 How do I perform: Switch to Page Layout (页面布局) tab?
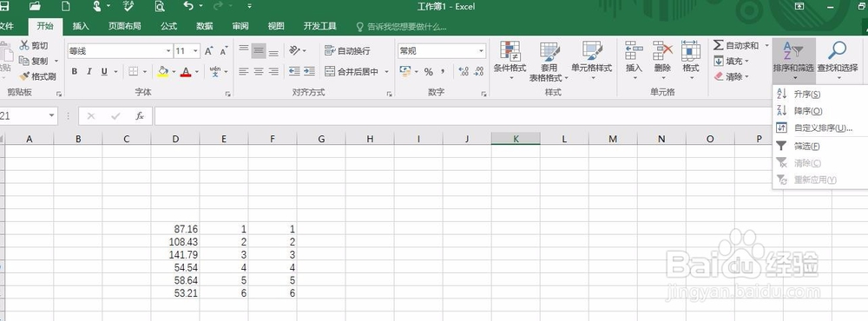pyautogui.click(x=124, y=26)
